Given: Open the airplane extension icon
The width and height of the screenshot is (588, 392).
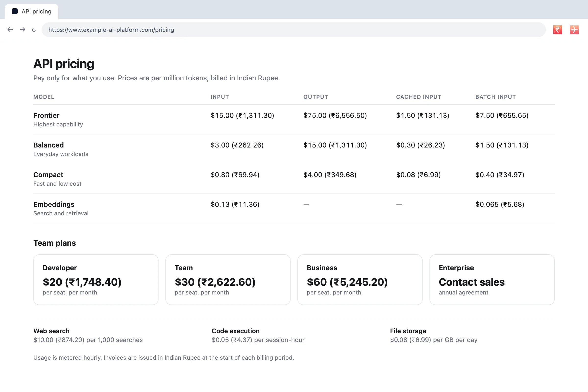Looking at the screenshot, I should click(574, 29).
